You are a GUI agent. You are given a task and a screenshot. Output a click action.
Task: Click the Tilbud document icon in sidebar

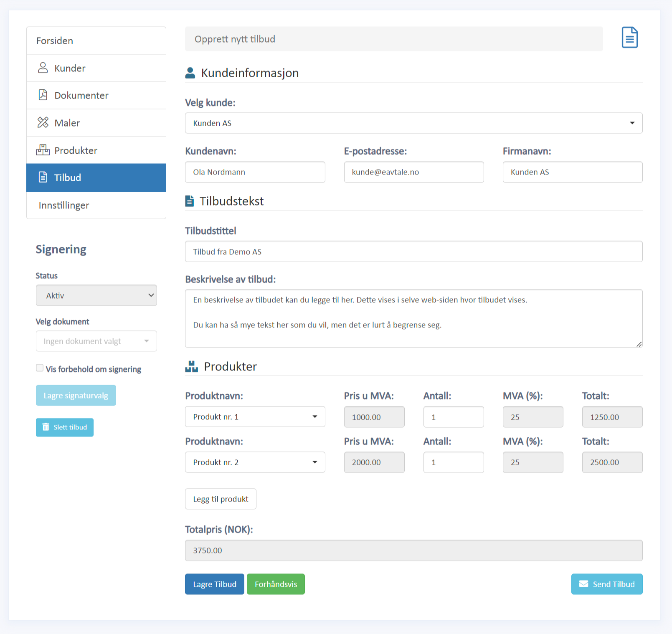click(43, 177)
